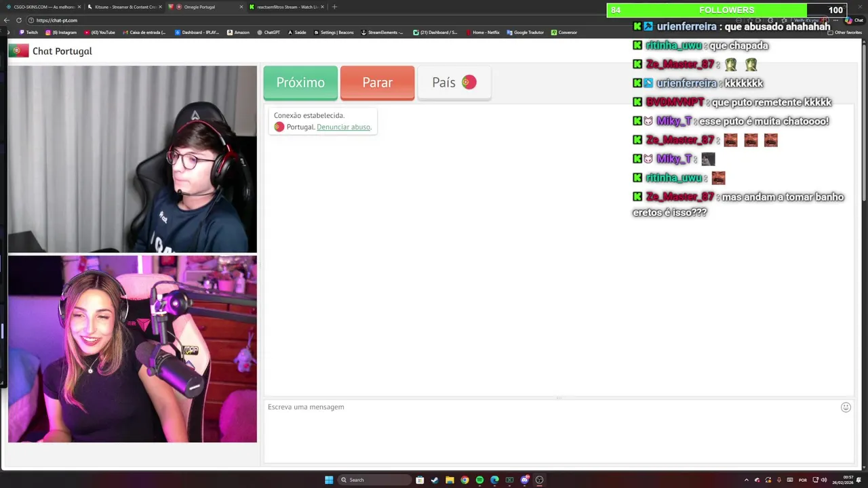
Task: Click 'esse puto é muita chatoooo!' message
Action: coord(764,121)
